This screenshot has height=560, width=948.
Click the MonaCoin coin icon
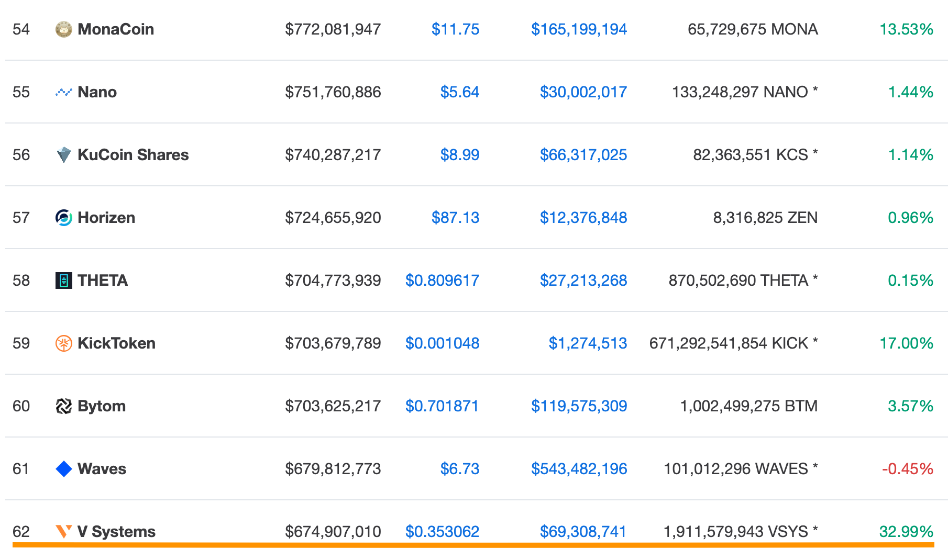(64, 29)
